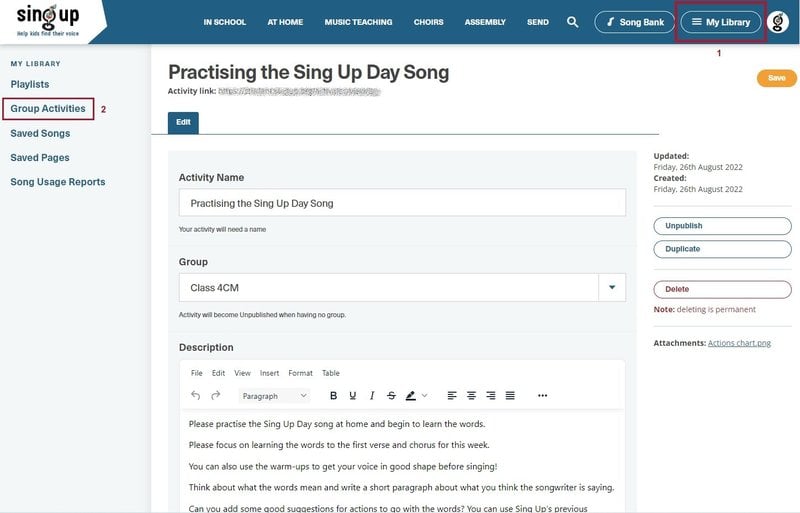Toggle underline formatting in editor toolbar
The width and height of the screenshot is (800, 513).
[x=353, y=396]
